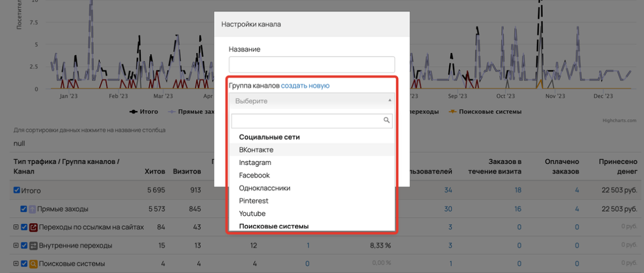Toggle the Итого checkbox
This screenshot has height=273, width=644.
click(x=16, y=190)
